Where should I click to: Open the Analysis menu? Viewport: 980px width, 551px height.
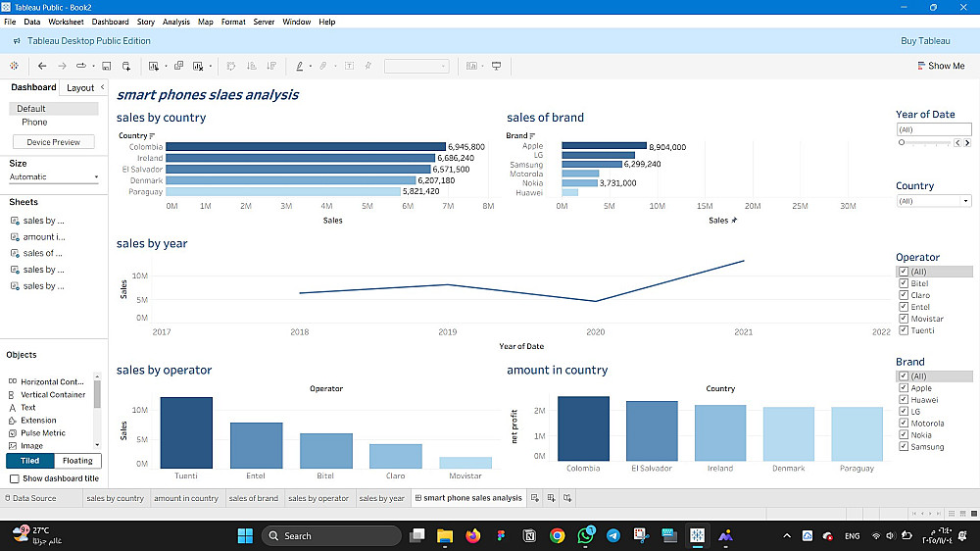[175, 22]
